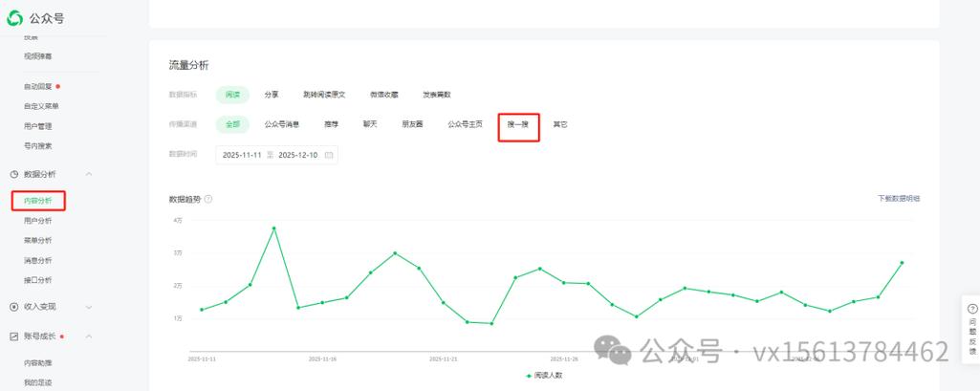Viewport: 980px width, 391px height.
Task: Click the 数据趋势 label
Action: coord(185,199)
